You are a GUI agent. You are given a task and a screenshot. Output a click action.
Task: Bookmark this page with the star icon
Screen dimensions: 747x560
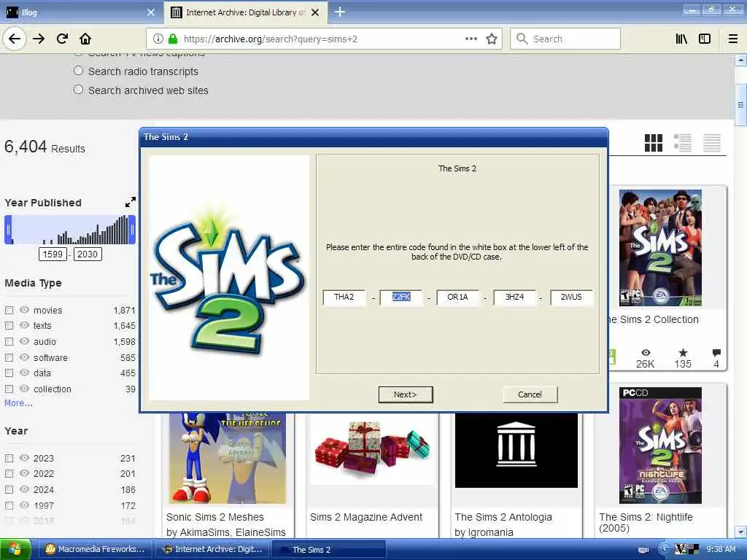[492, 39]
